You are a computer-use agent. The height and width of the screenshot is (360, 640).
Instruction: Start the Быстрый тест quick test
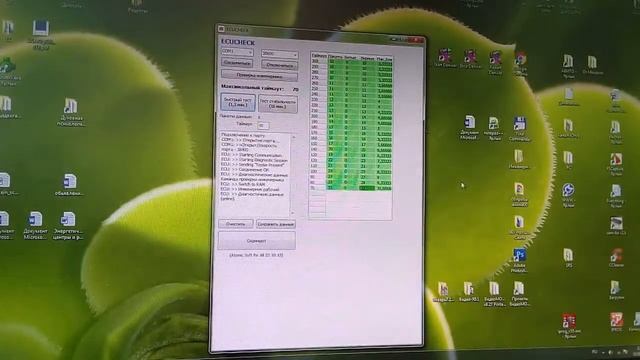238,102
